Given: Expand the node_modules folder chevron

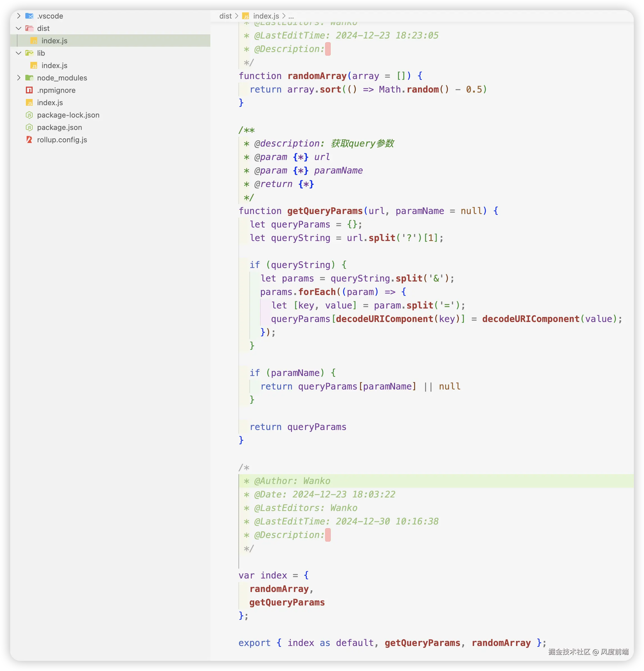Looking at the screenshot, I should (19, 78).
